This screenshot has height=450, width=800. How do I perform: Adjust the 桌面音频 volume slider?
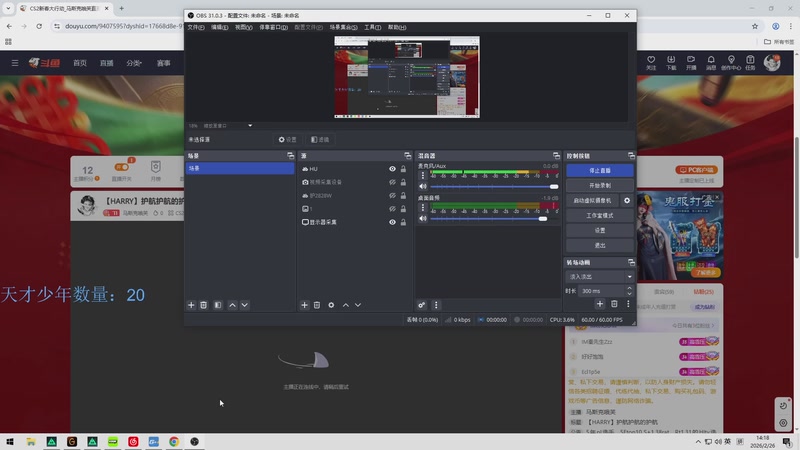(x=494, y=218)
